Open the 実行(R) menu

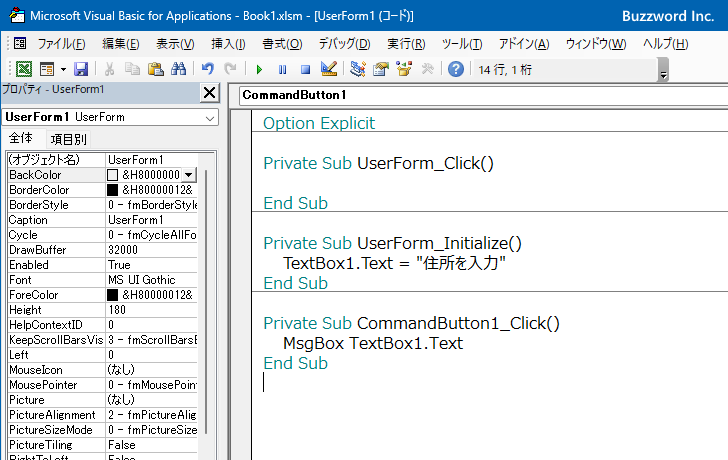pos(406,44)
